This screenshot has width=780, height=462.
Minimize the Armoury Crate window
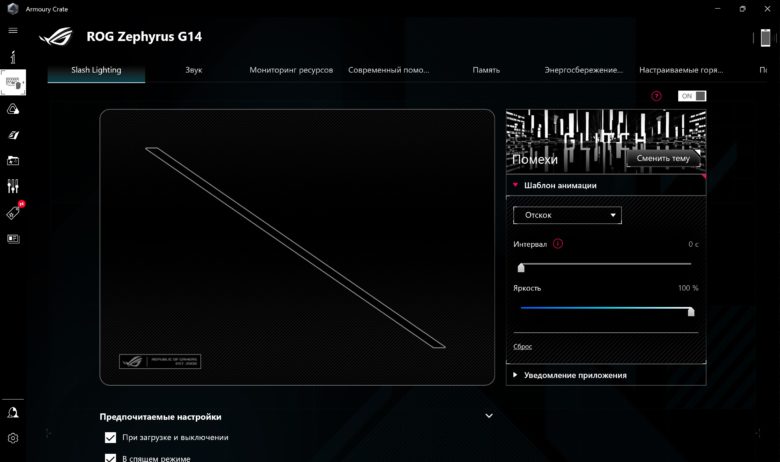[x=717, y=9]
